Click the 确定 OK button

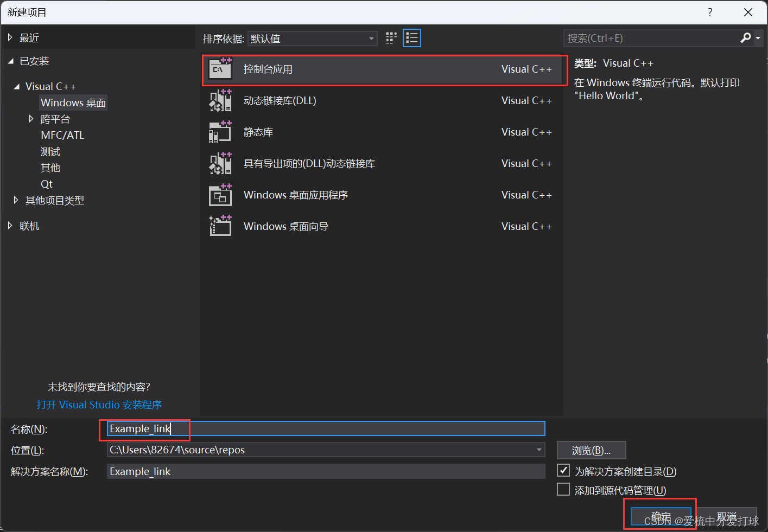click(x=661, y=516)
